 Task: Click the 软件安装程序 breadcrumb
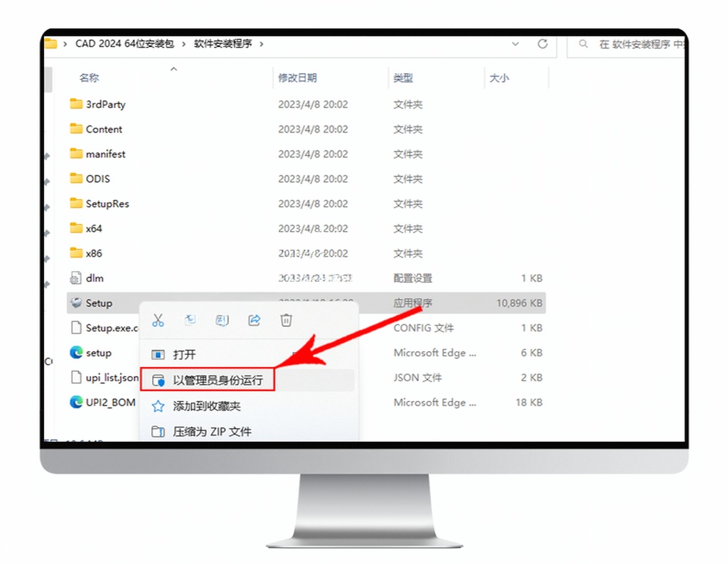point(223,43)
